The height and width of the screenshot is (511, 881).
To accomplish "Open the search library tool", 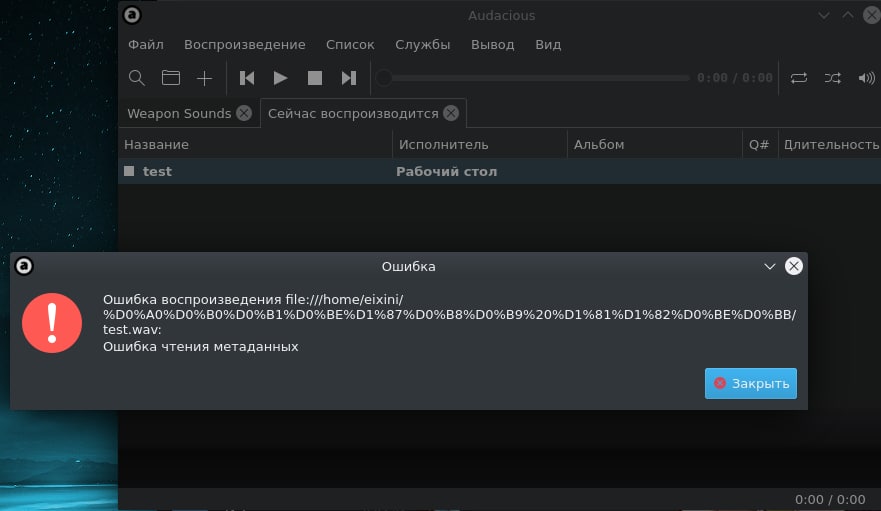I will (x=137, y=78).
